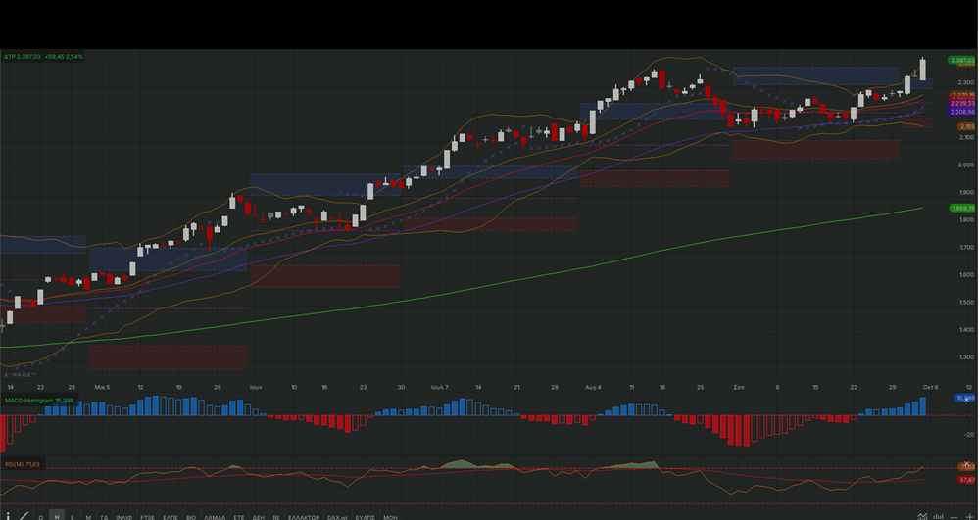Open the ΕΥΑΠΣ symbol shortcut
This screenshot has width=980, height=520.
[x=365, y=517]
